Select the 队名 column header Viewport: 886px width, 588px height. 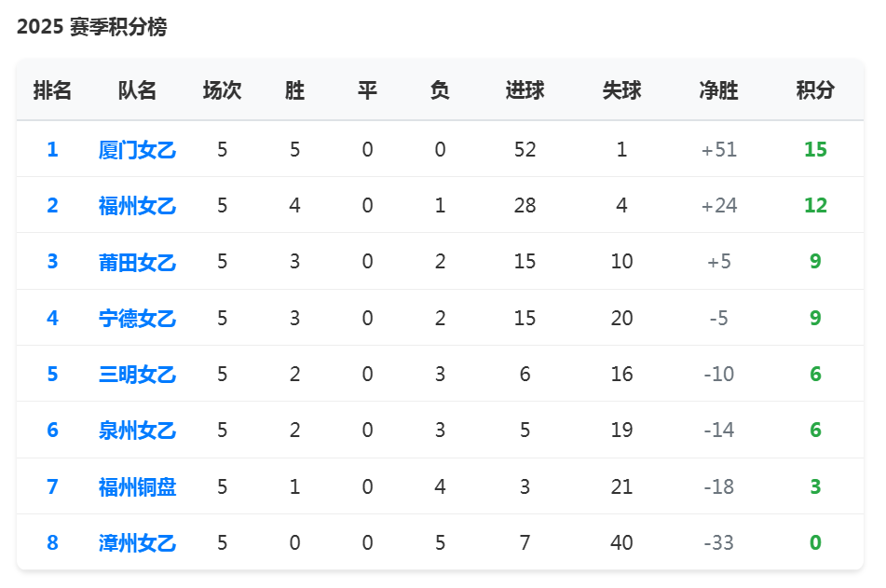click(x=136, y=90)
